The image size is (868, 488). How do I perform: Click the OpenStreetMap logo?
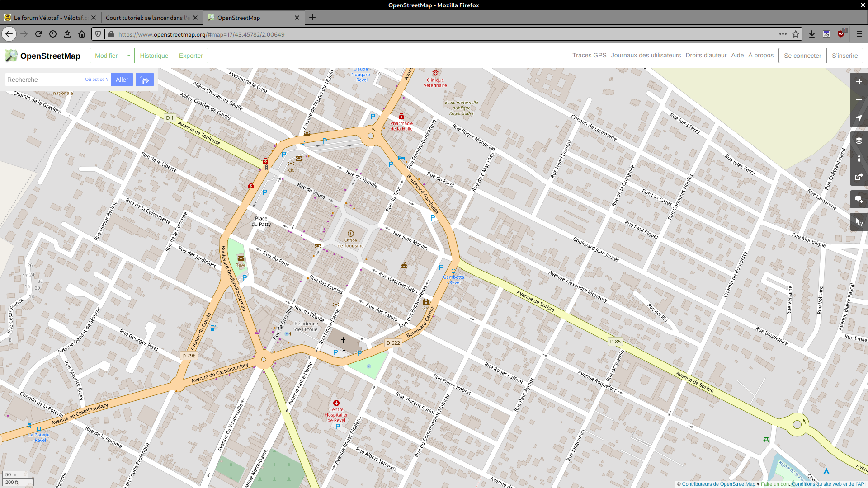42,56
